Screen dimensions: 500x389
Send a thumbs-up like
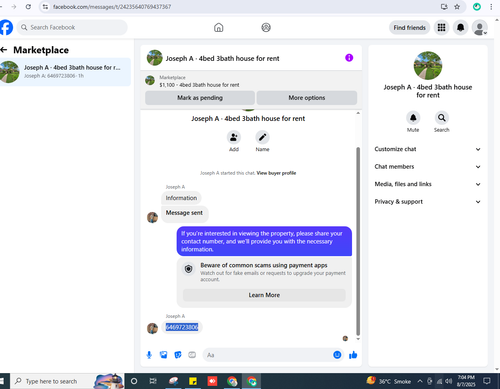353,355
